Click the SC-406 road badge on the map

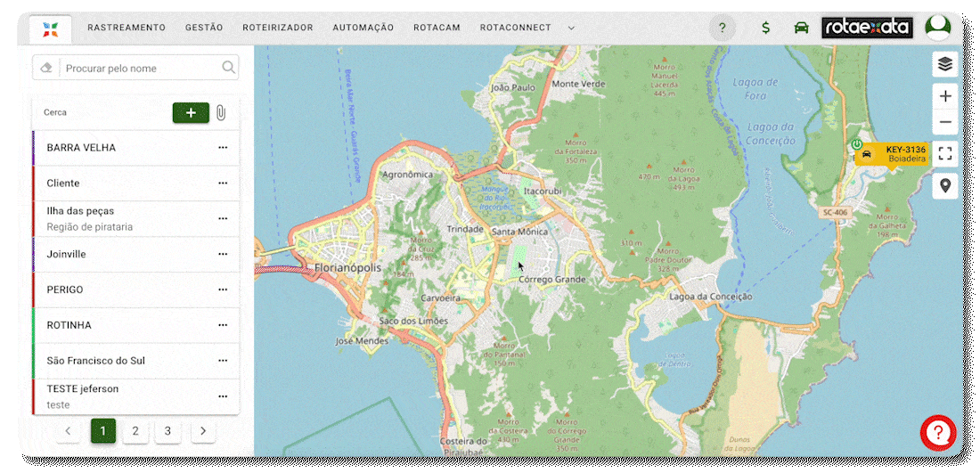coord(835,212)
